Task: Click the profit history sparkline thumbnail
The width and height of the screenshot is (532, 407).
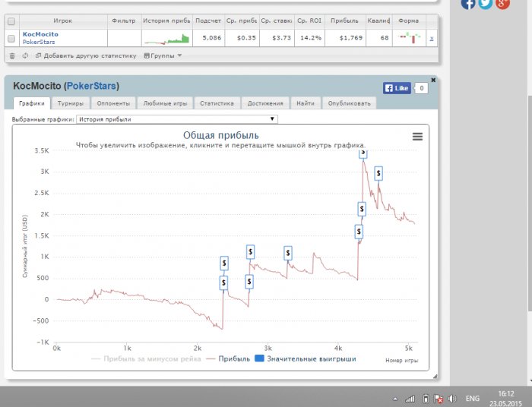Action: coord(166,39)
